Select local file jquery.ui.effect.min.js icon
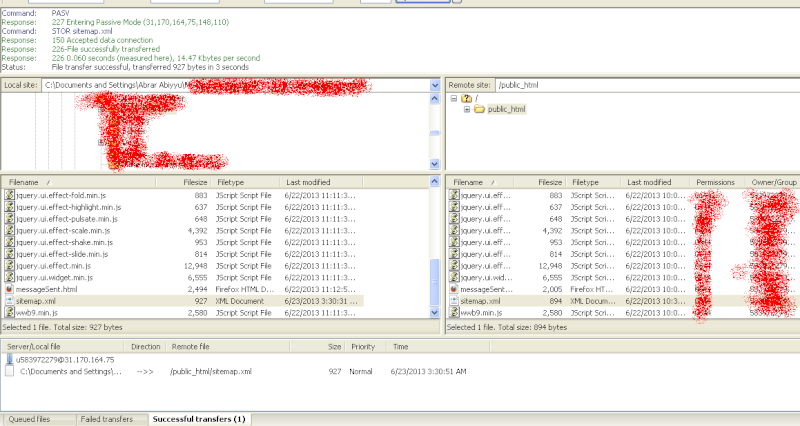Image resolution: width=800 pixels, height=426 pixels. point(9,266)
